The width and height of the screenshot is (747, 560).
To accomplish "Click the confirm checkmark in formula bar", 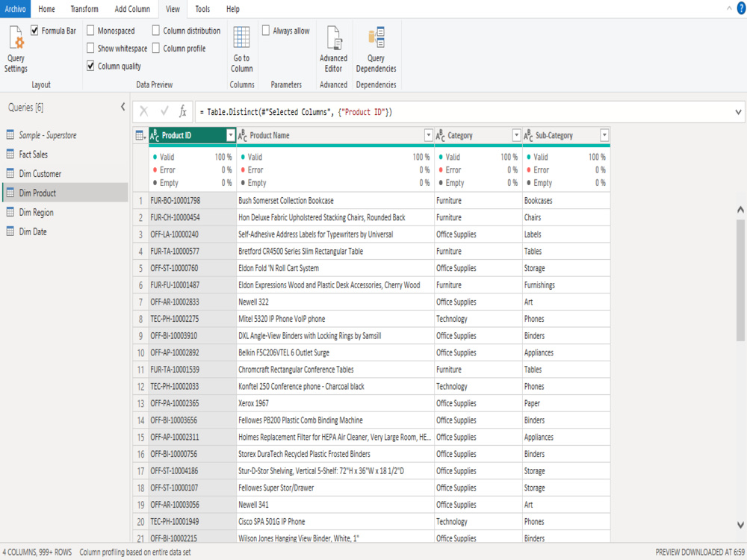I will [x=164, y=111].
